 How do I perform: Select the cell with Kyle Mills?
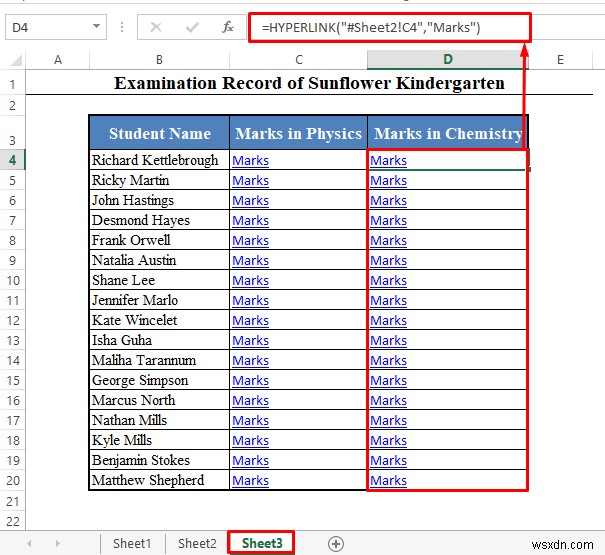(159, 440)
